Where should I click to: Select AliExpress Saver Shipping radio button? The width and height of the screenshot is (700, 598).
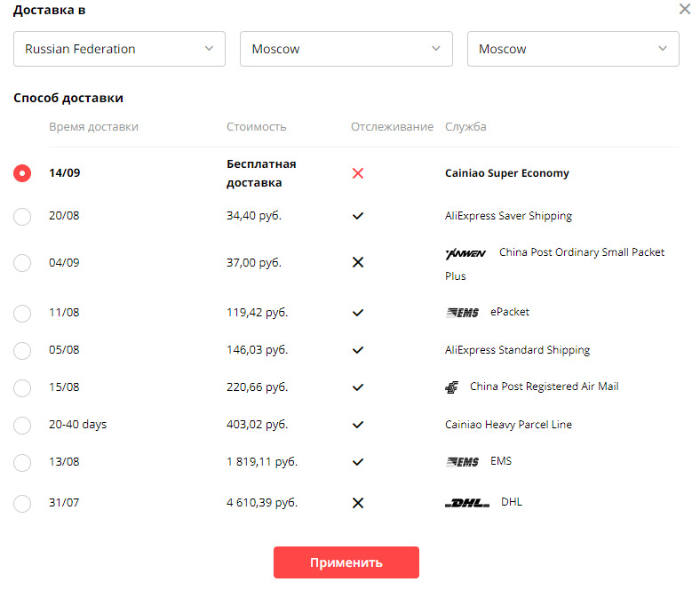22,216
